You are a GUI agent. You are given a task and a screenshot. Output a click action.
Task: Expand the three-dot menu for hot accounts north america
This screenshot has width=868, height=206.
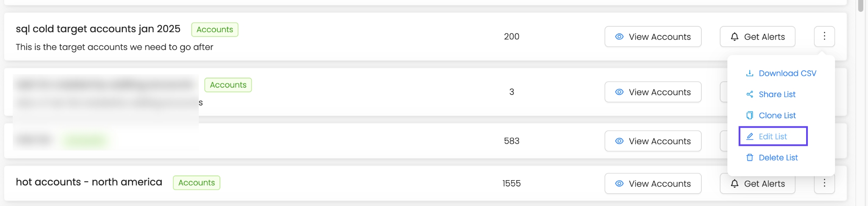coord(824,184)
